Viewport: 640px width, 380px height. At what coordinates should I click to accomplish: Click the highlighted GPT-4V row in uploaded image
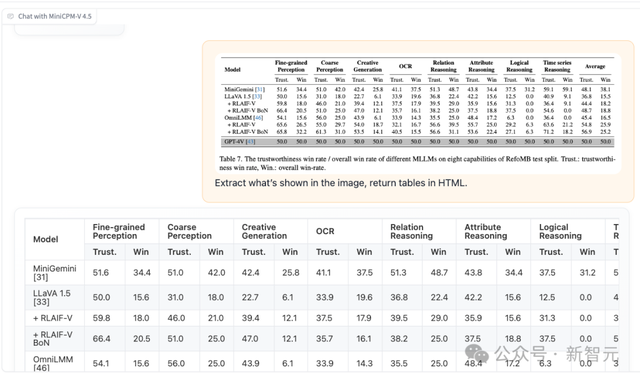[x=417, y=142]
